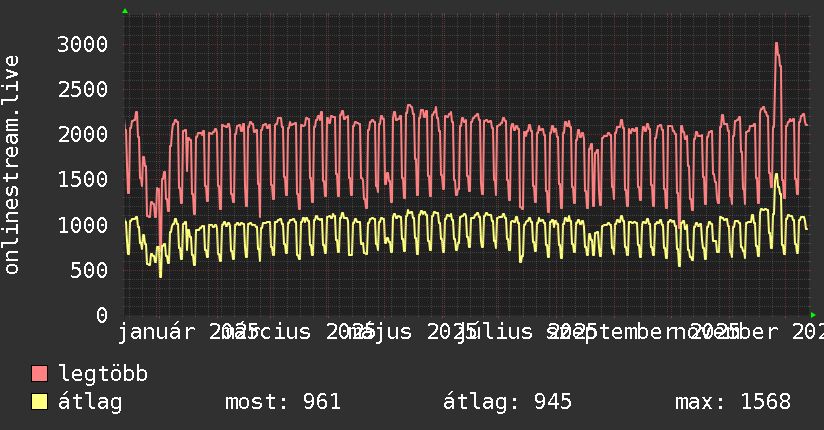Click the 3000 y-axis label
This screenshot has width=824, height=430.
83,44
